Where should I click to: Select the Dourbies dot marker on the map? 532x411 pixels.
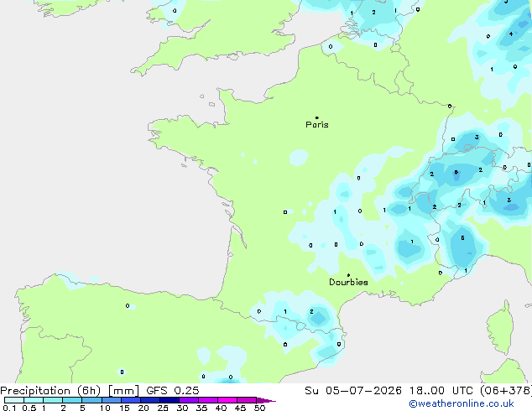point(348,275)
